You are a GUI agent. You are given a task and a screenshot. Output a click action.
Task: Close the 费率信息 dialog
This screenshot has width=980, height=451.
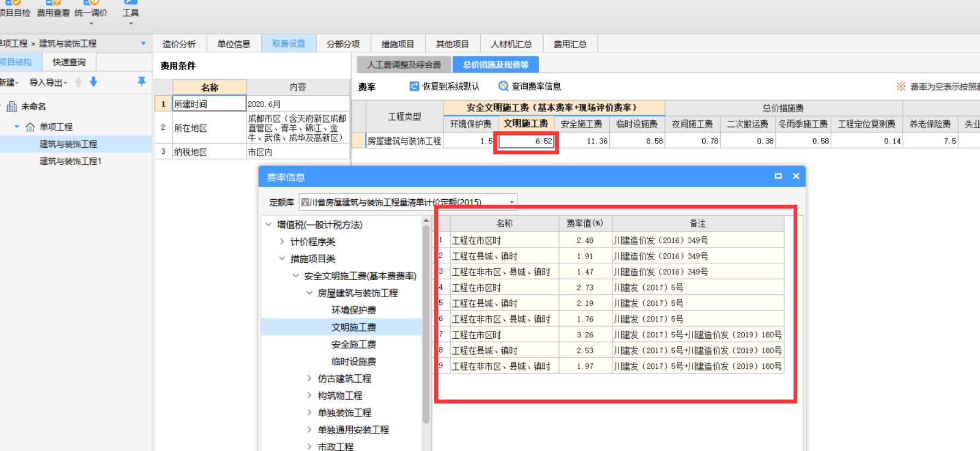point(796,176)
